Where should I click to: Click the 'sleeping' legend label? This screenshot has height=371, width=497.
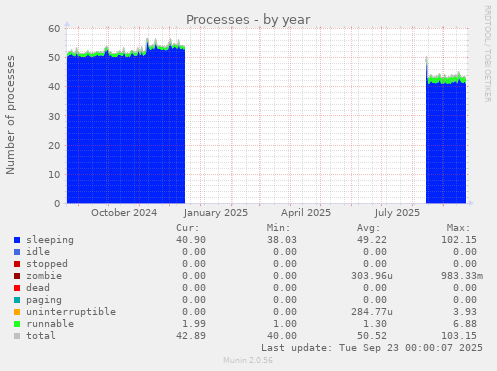50,240
